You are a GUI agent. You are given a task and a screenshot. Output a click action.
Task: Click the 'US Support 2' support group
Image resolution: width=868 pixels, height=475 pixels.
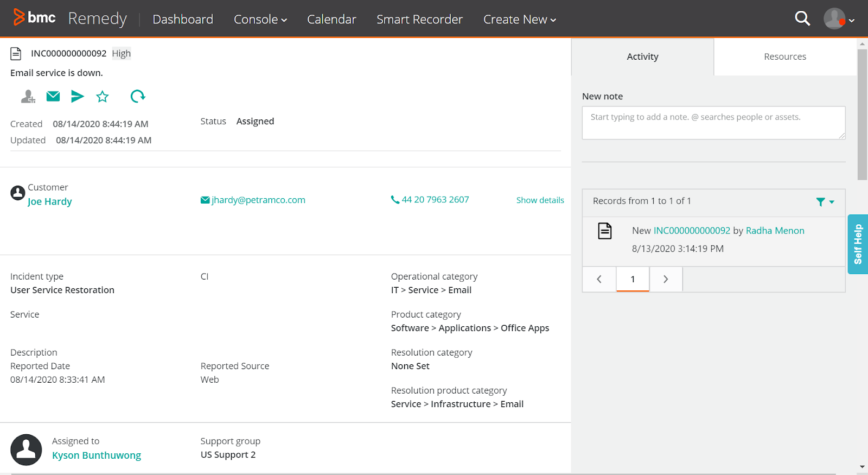coord(228,455)
